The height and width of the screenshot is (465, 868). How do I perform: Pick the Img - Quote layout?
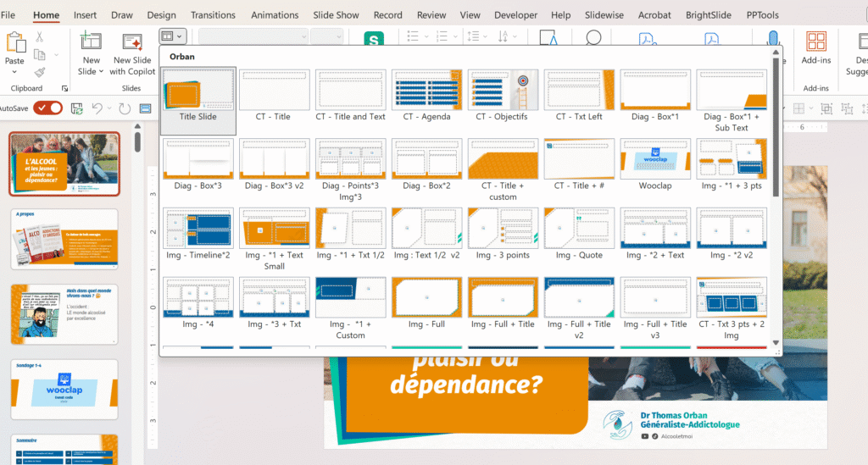578,231
